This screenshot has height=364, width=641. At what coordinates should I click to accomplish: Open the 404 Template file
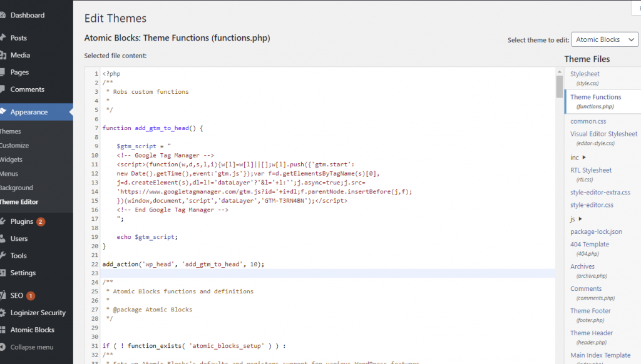(x=589, y=245)
